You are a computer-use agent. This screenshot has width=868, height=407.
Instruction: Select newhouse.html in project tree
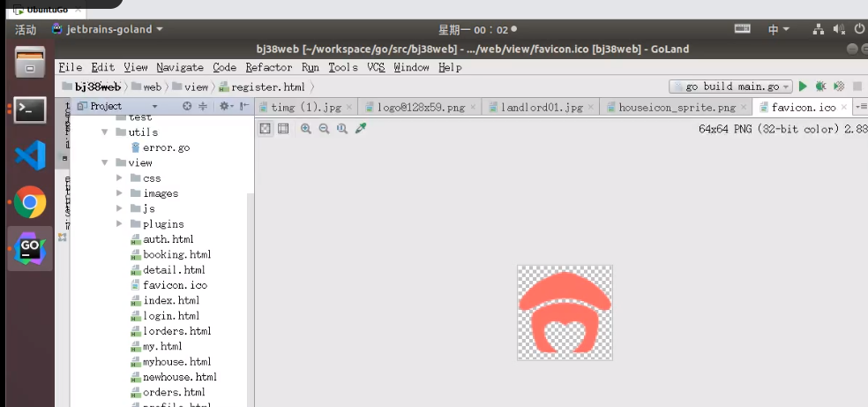pyautogui.click(x=174, y=377)
